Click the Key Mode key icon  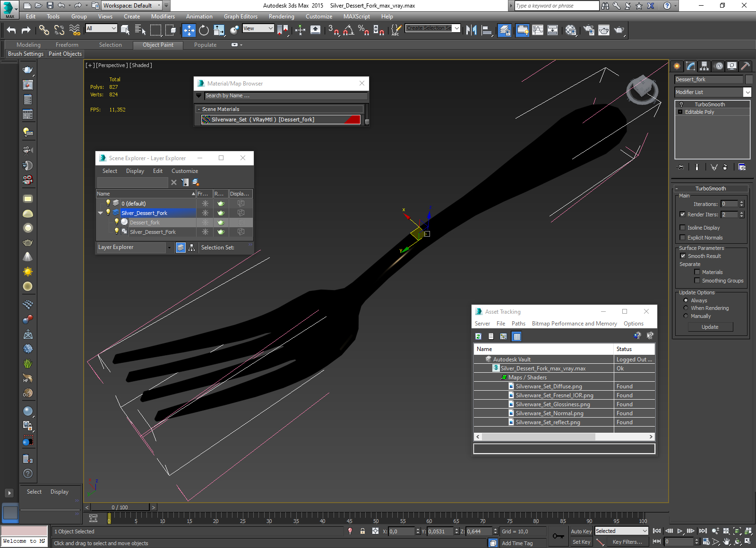[x=558, y=536]
